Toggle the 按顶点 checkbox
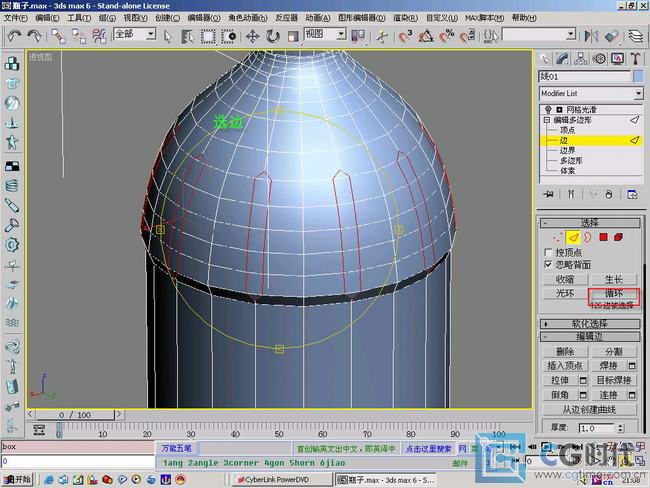The width and height of the screenshot is (650, 488). [548, 252]
